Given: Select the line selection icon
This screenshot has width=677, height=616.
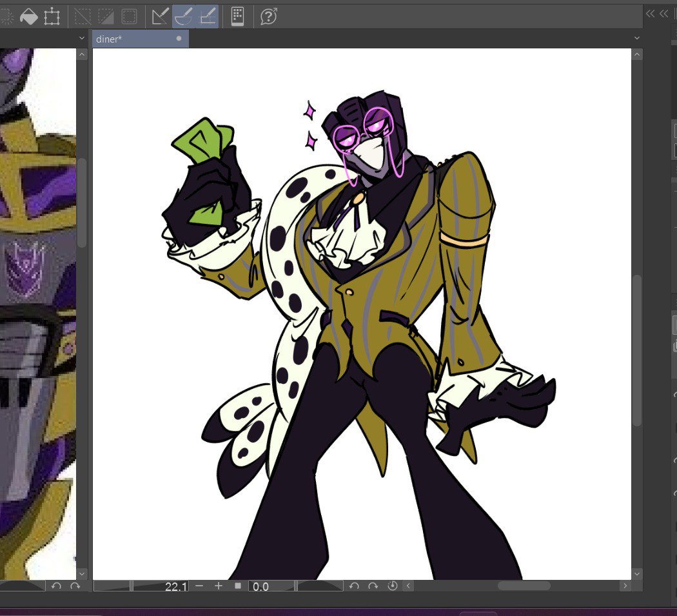Looking at the screenshot, I should (84, 16).
